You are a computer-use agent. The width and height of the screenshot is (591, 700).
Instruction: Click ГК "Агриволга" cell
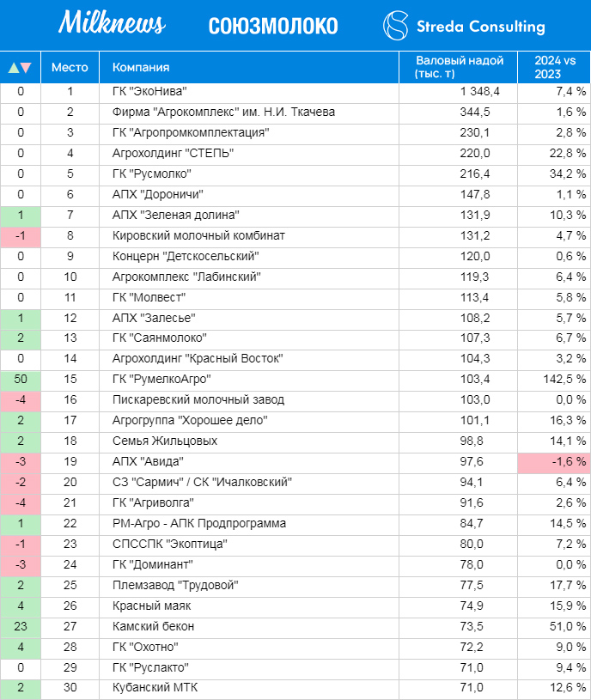coord(249,502)
